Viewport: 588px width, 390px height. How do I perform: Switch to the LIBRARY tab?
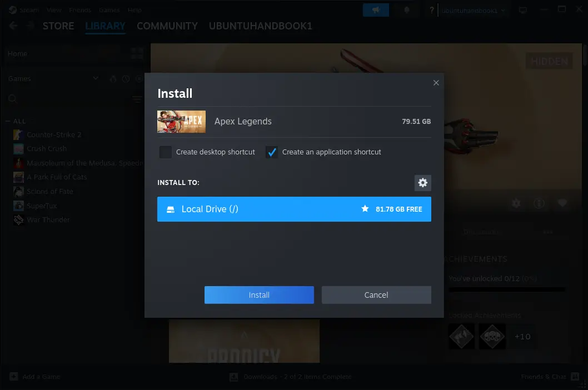[105, 26]
